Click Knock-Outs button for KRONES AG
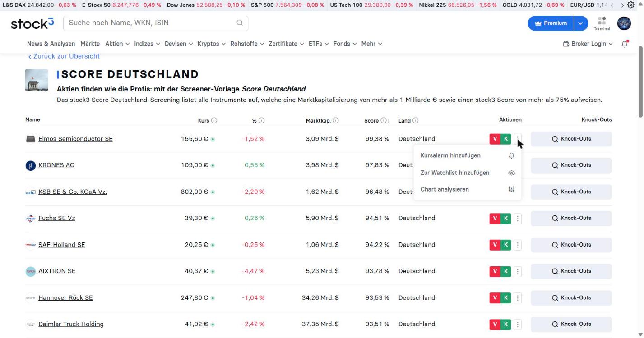644x338 pixels. point(571,165)
